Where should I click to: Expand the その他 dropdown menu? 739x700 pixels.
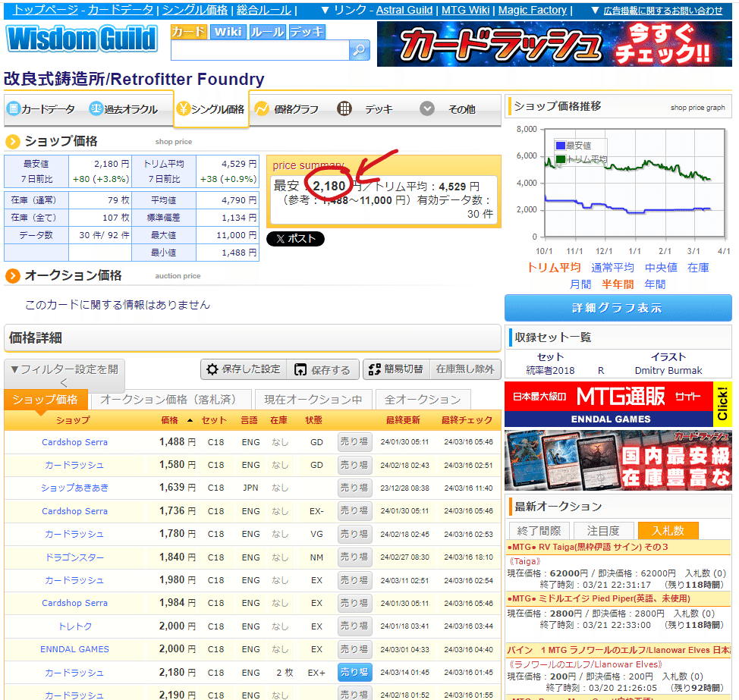(448, 109)
